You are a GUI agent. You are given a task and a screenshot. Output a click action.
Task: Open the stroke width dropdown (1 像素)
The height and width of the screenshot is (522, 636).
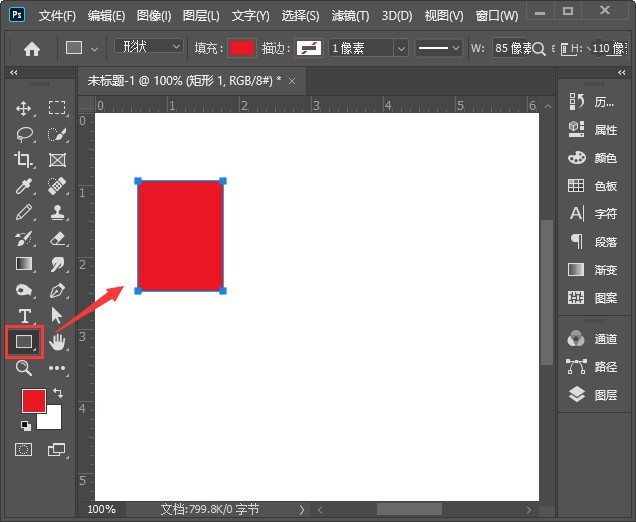pos(369,48)
